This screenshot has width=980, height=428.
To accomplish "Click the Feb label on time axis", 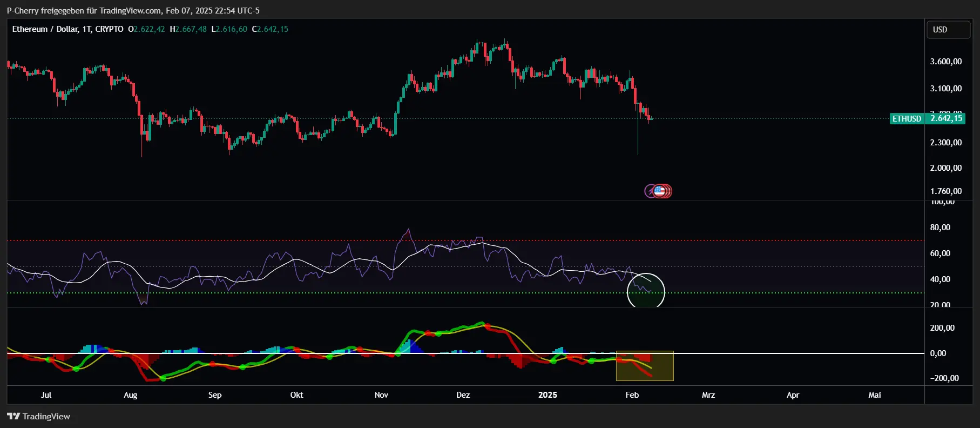I will [632, 395].
